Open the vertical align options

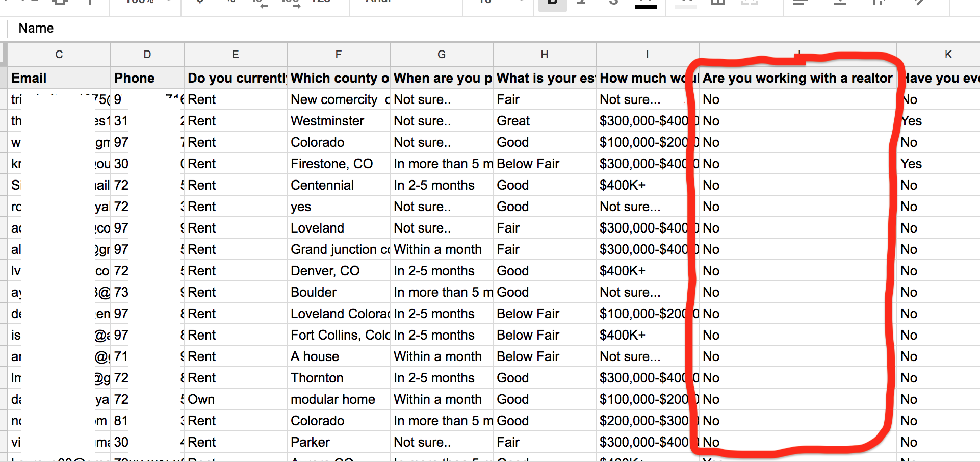(x=840, y=3)
